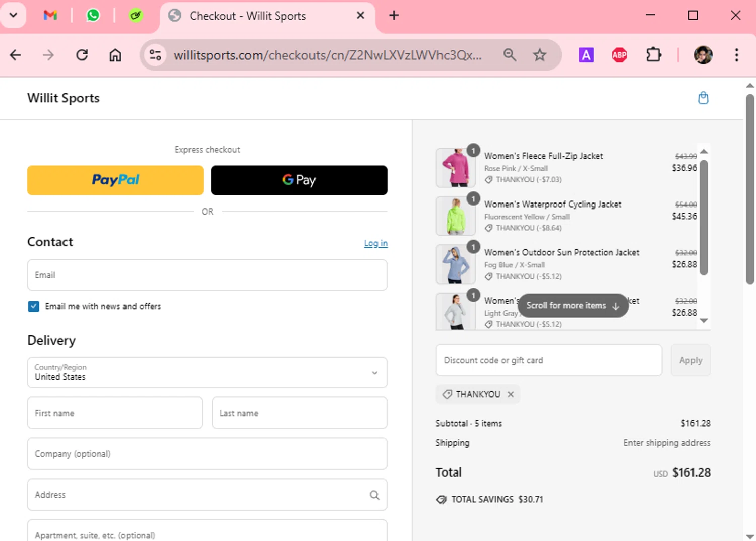Open the Adblock Plus extension
Image resolution: width=756 pixels, height=541 pixels.
[x=619, y=55]
